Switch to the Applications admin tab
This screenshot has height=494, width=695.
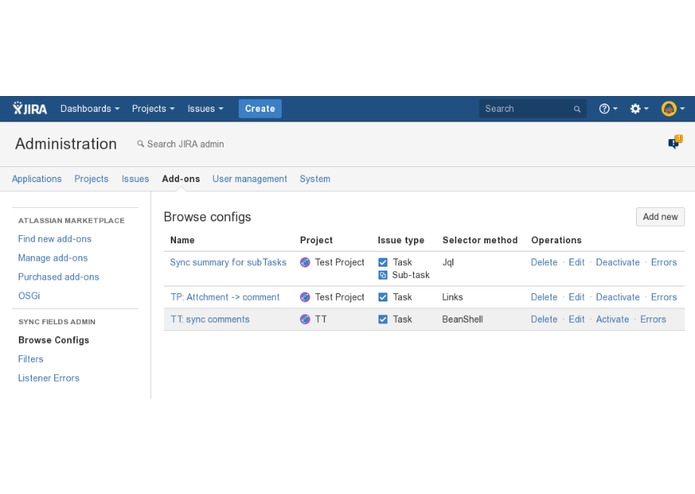coord(37,179)
